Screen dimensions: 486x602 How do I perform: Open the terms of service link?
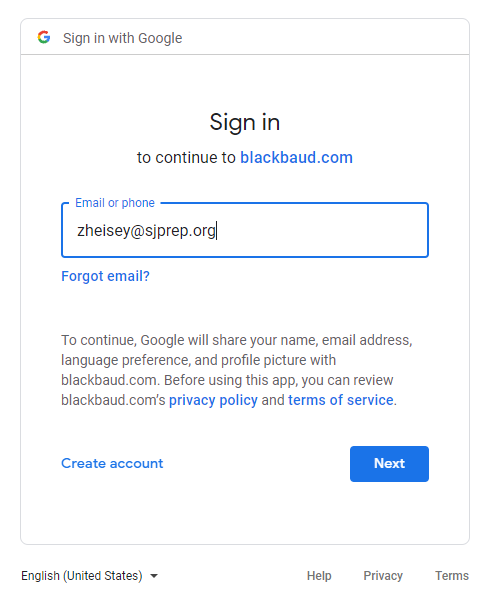(x=341, y=400)
